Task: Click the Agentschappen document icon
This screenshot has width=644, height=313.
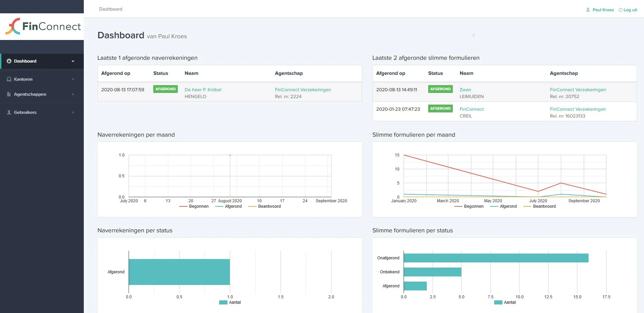Action: [8, 94]
